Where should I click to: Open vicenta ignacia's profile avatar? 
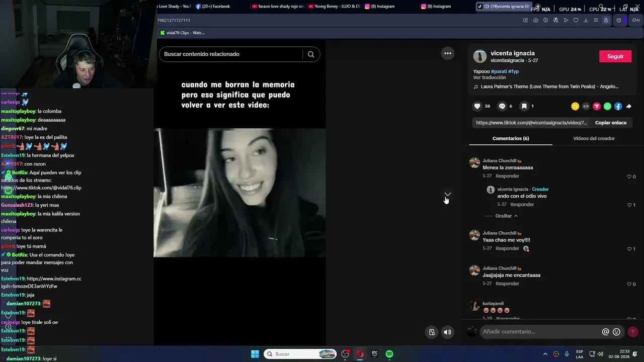click(x=480, y=56)
